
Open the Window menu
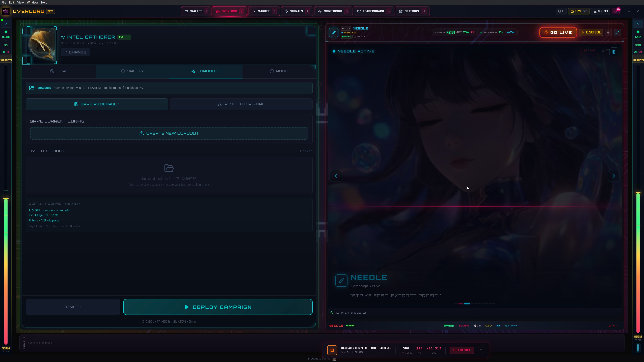point(32,3)
